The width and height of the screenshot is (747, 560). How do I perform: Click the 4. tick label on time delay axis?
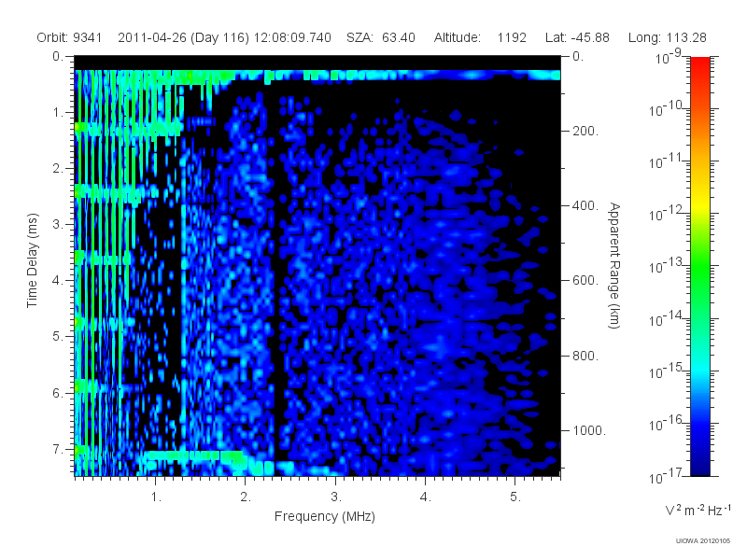(x=58, y=281)
